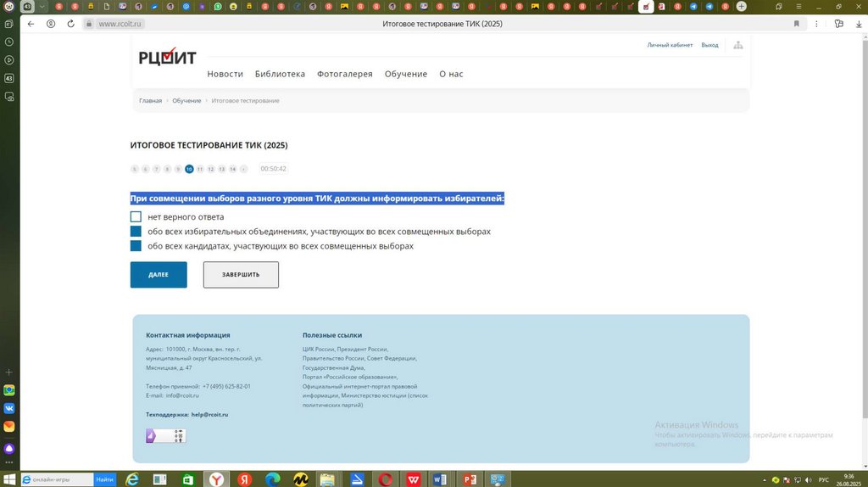868x487 pixels.
Task: Open PowerPoint from the taskbar
Action: (470, 479)
